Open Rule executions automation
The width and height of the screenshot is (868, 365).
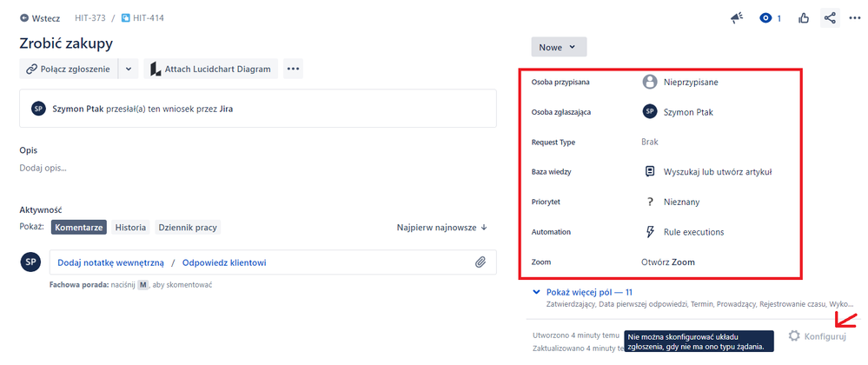click(x=693, y=232)
